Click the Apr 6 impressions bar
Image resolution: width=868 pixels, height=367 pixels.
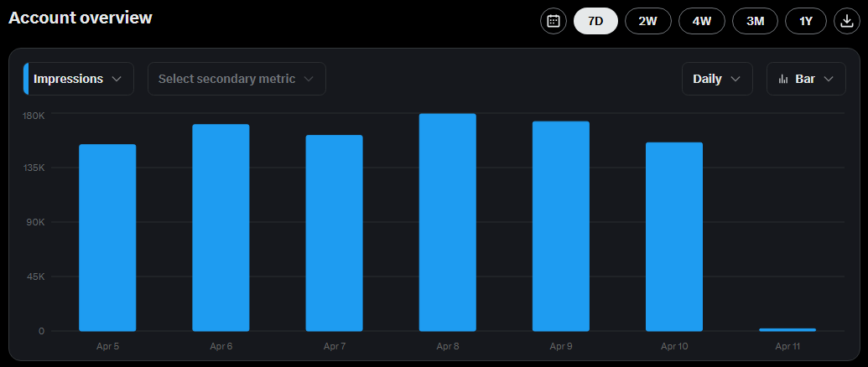221,228
